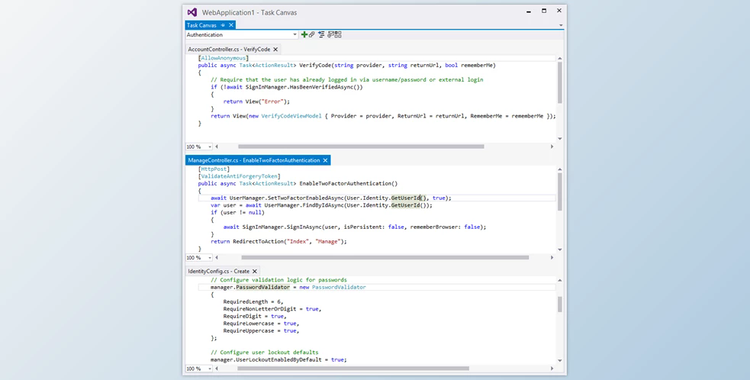The width and height of the screenshot is (750, 380).
Task: Click the RequireDigit = true line
Action: (x=255, y=316)
